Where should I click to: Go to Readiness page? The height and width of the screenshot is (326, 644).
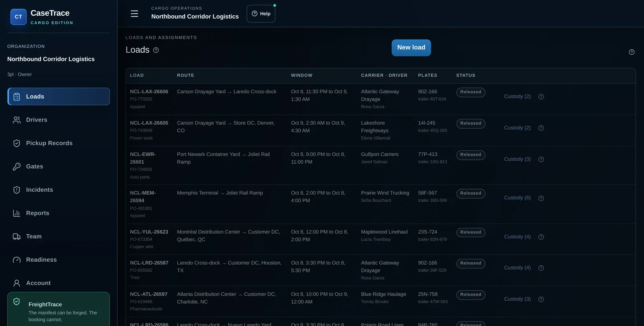pos(58,260)
